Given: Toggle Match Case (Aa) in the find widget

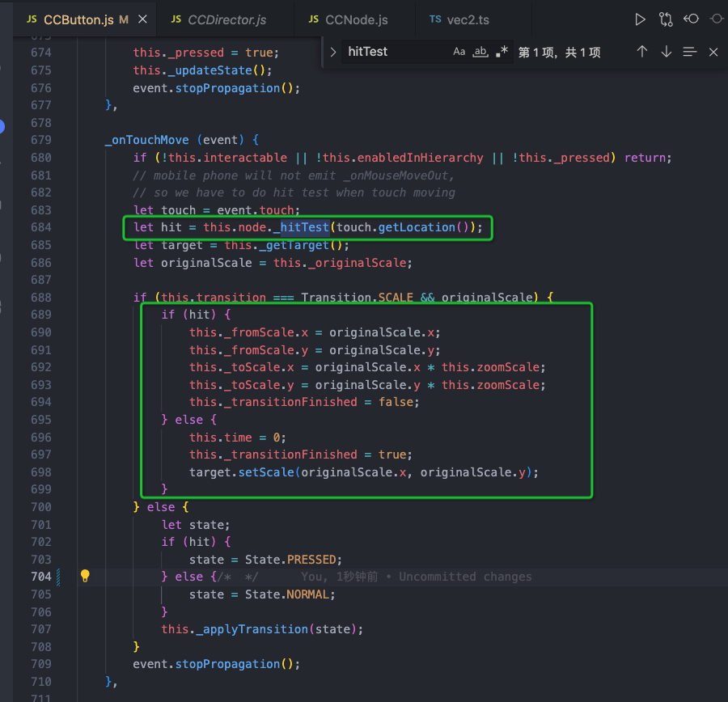Looking at the screenshot, I should tap(459, 52).
